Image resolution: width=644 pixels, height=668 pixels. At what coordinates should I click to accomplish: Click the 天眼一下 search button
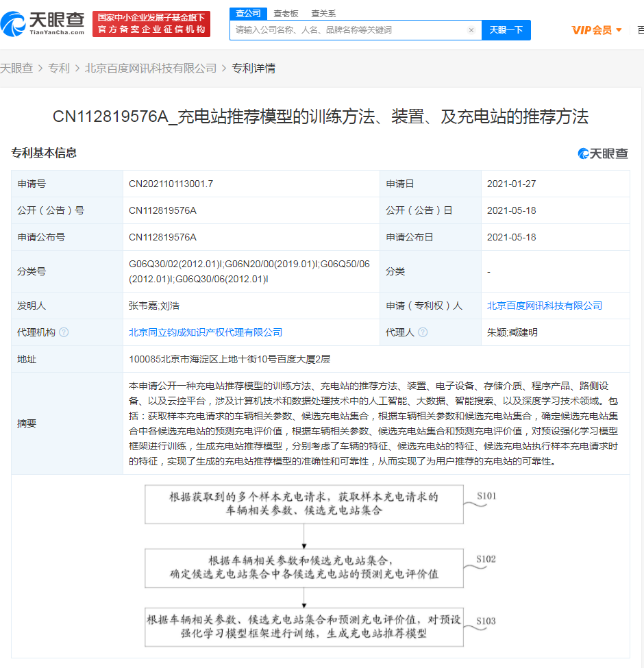pyautogui.click(x=506, y=30)
